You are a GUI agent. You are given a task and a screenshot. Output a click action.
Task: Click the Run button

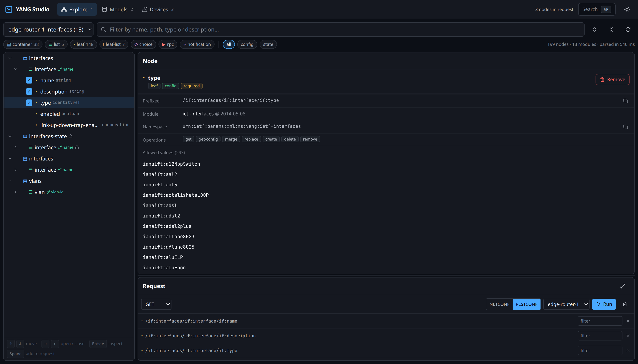604,304
